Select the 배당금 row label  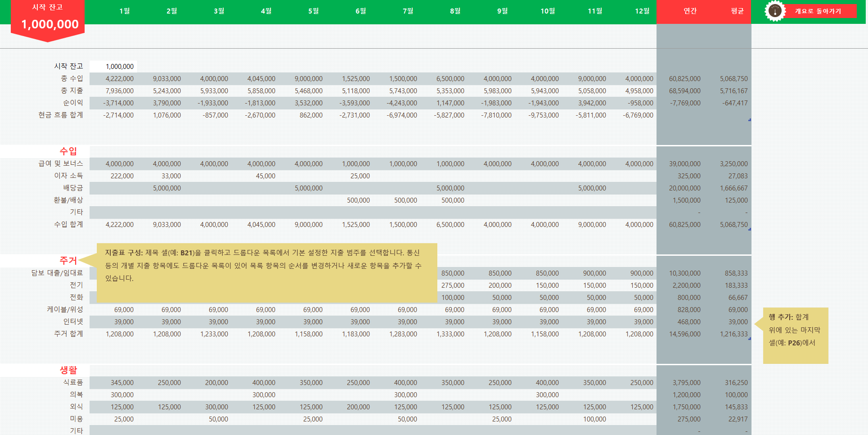click(x=73, y=188)
